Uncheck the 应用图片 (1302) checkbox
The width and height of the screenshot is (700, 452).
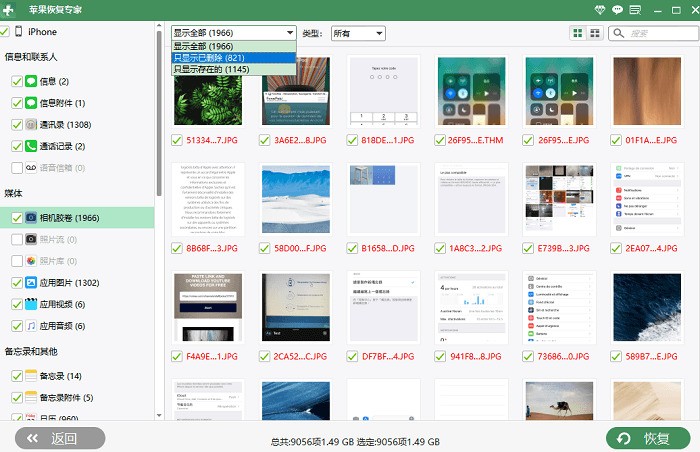point(17,282)
